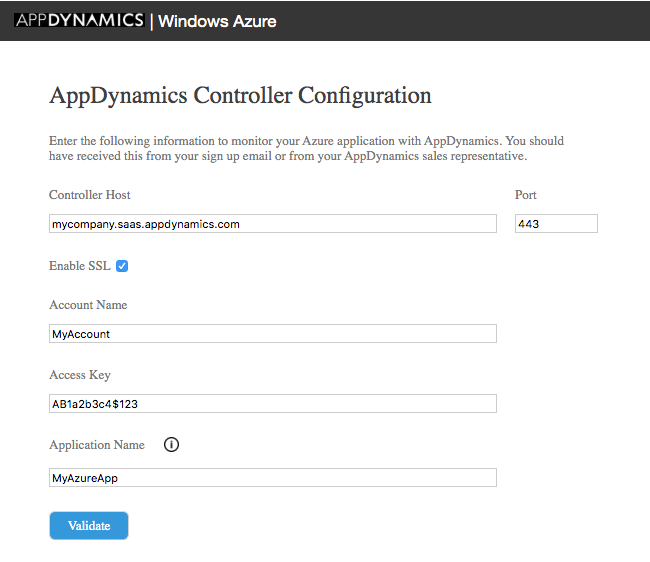
Task: Click the Controller Host label
Action: pos(90,195)
